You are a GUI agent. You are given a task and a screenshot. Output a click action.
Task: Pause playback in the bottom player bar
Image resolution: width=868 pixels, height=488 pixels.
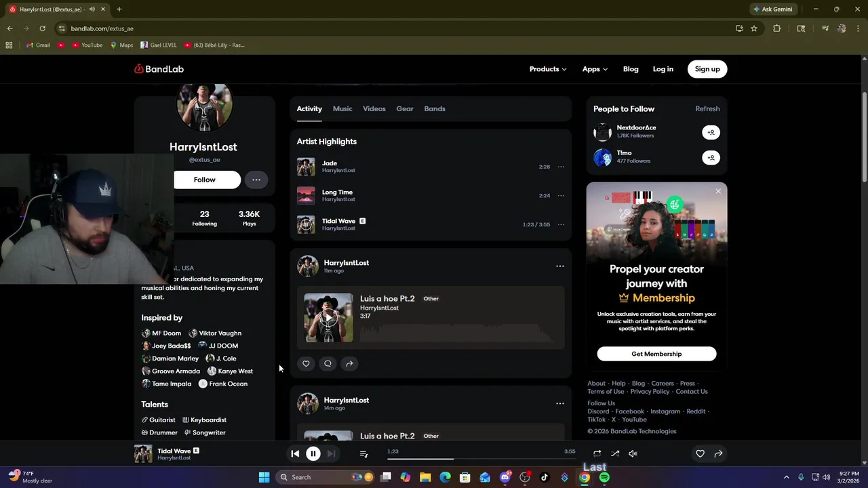click(x=313, y=453)
